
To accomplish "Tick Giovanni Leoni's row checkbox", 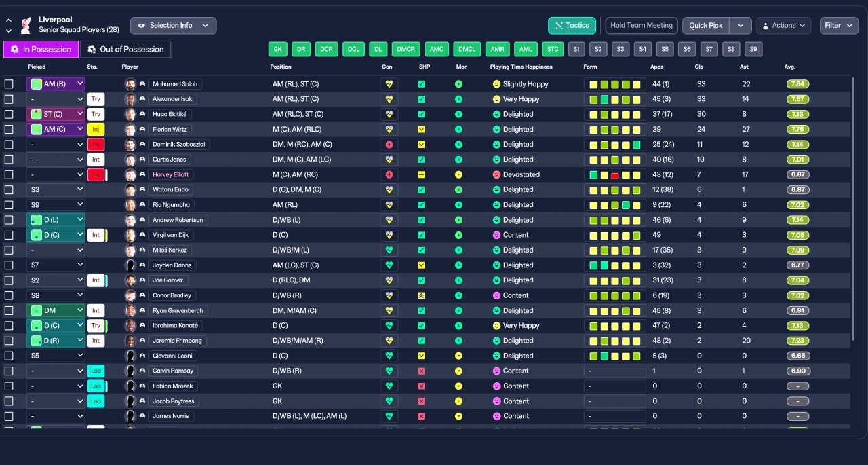I will [9, 356].
